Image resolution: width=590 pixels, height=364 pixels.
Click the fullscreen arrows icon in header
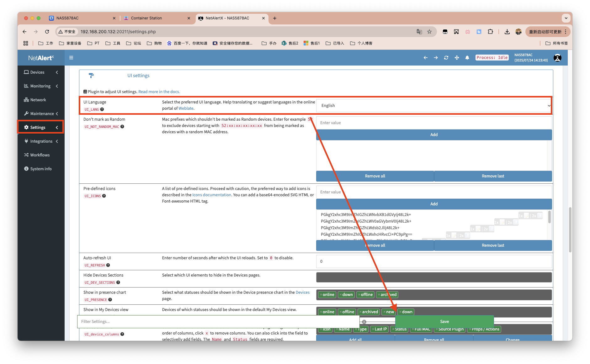[x=457, y=58]
